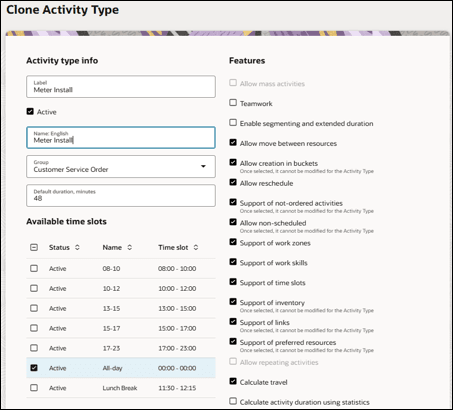
Task: Click the Time slot column header
Action: [173, 247]
